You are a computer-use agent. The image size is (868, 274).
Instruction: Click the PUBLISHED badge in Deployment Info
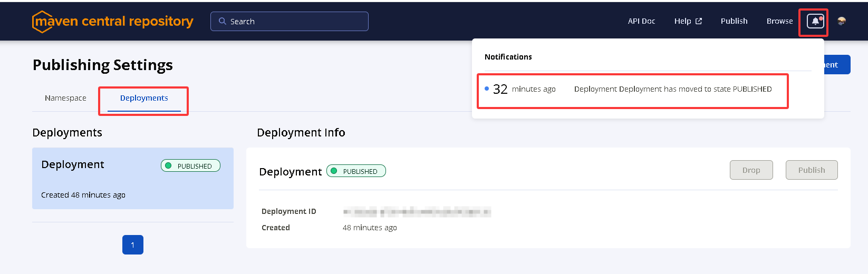(356, 171)
